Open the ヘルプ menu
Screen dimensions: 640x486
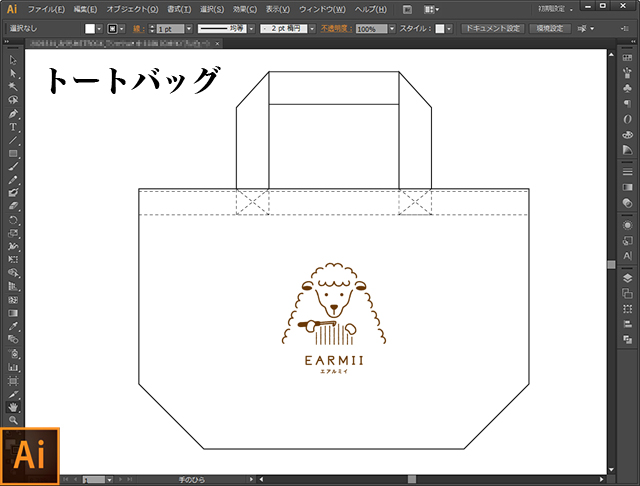tap(371, 9)
